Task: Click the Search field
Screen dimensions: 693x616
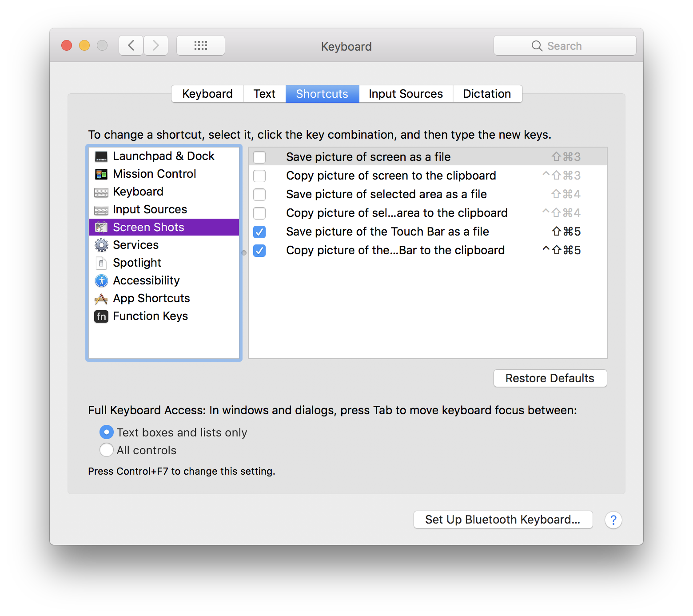Action: (x=565, y=45)
